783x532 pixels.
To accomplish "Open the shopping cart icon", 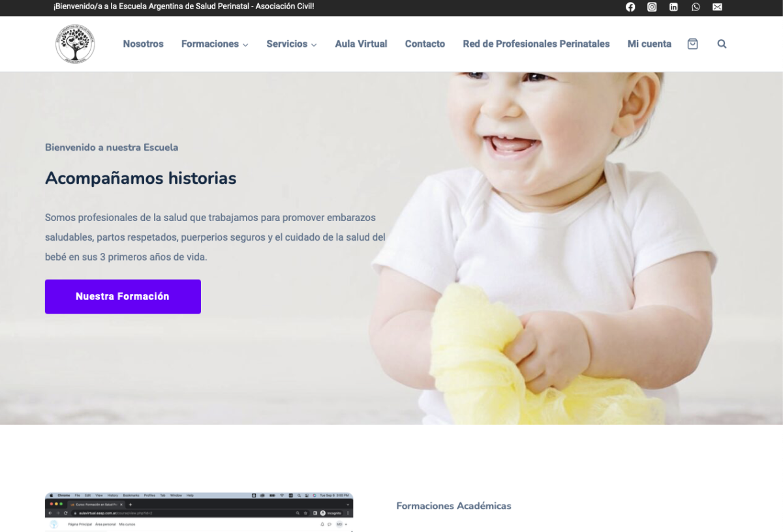I will click(692, 44).
